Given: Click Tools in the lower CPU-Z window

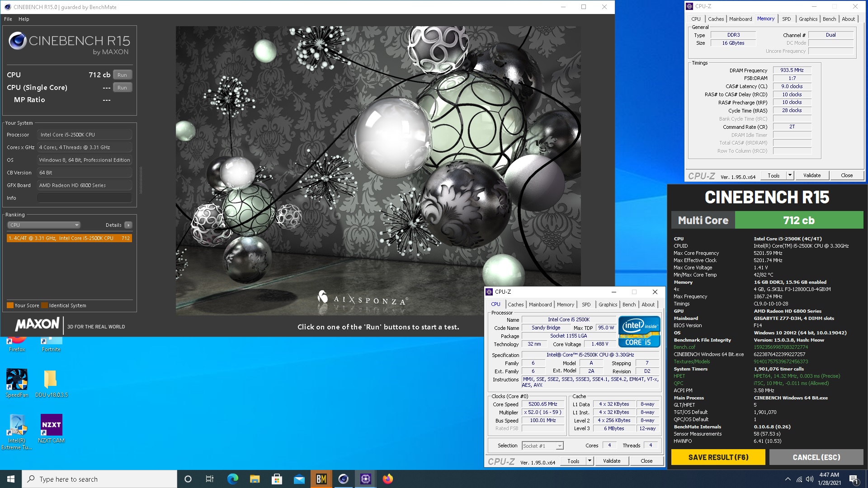Looking at the screenshot, I should tap(573, 461).
